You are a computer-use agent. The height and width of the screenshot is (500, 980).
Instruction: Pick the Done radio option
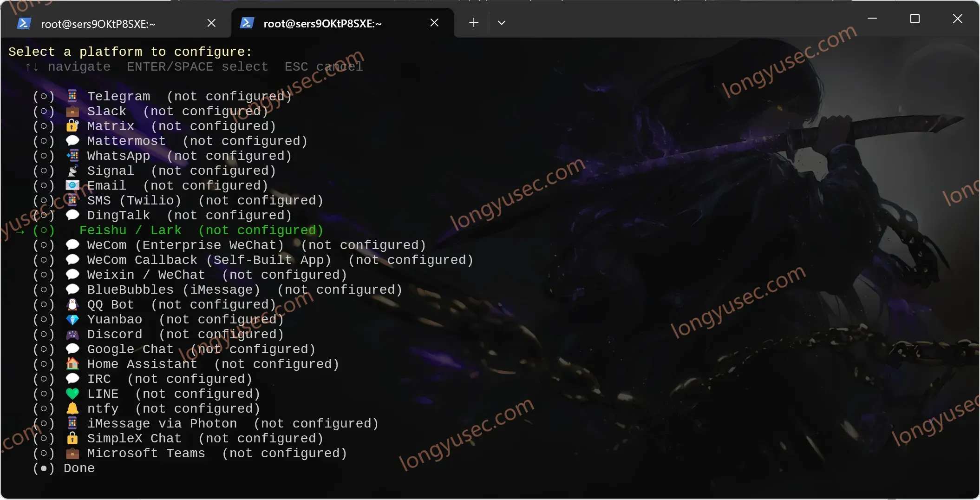[x=44, y=468]
